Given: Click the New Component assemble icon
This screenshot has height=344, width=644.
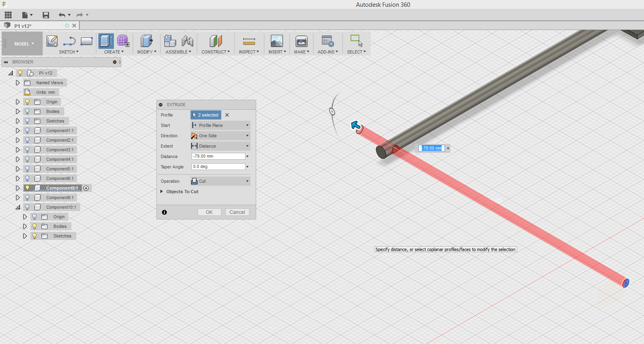Looking at the screenshot, I should (170, 41).
